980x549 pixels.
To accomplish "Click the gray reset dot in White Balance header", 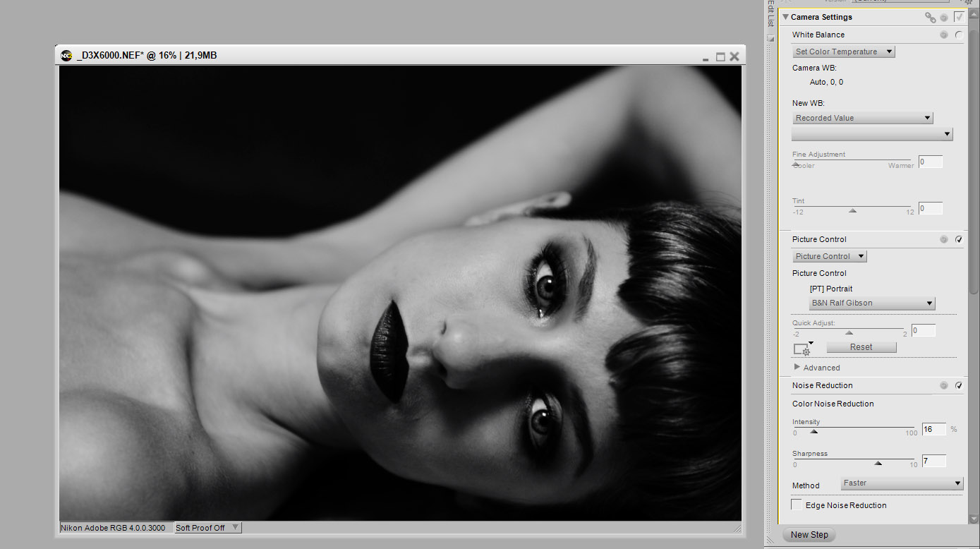I will 944,35.
